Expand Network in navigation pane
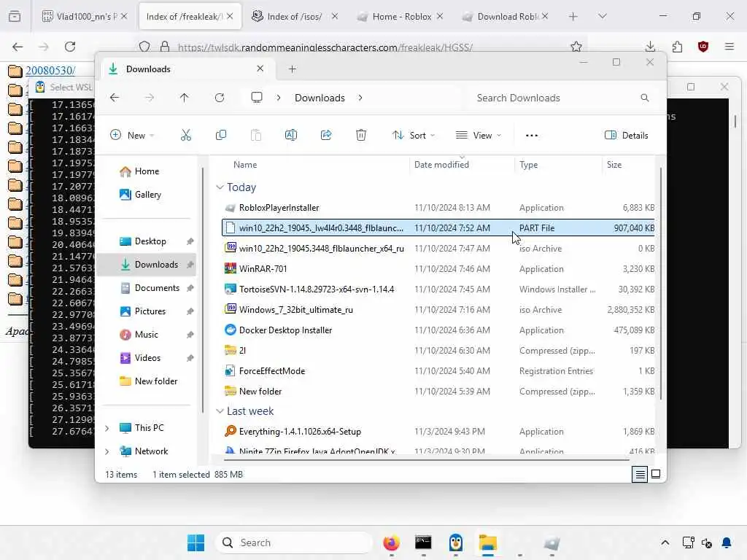This screenshot has height=560, width=747. (x=107, y=451)
